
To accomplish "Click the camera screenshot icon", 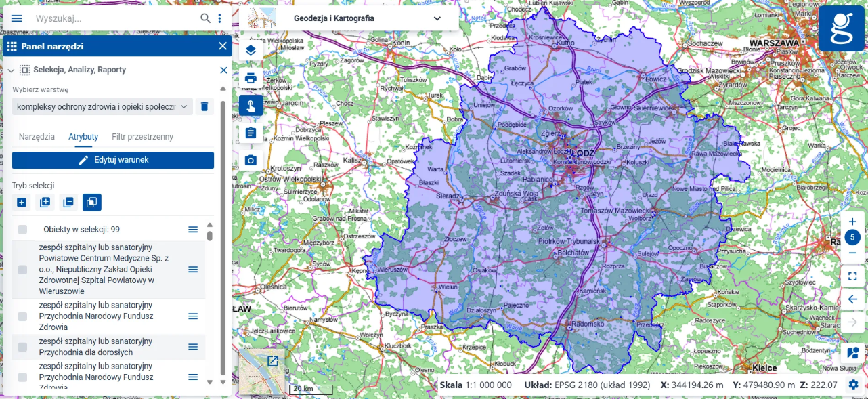I will [x=251, y=160].
